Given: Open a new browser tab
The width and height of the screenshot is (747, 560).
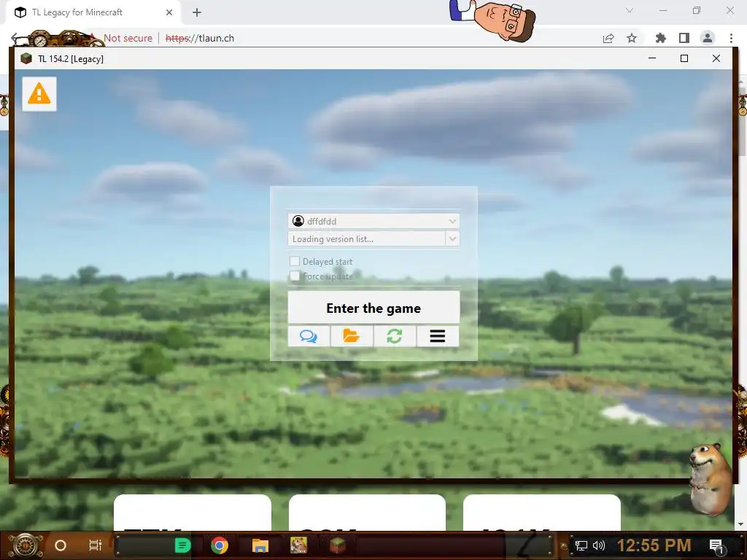Looking at the screenshot, I should (x=197, y=12).
